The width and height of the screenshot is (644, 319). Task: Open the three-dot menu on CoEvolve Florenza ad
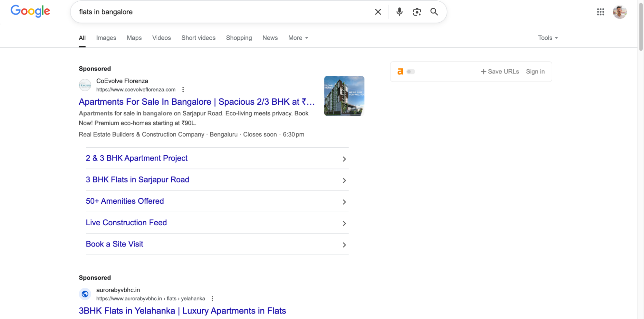pyautogui.click(x=183, y=90)
